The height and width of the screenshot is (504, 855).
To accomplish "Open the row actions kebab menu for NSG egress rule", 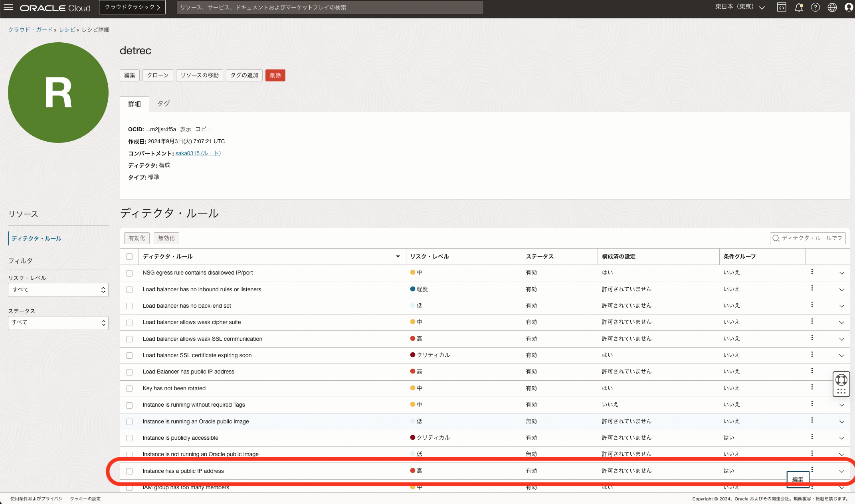I will click(x=812, y=272).
